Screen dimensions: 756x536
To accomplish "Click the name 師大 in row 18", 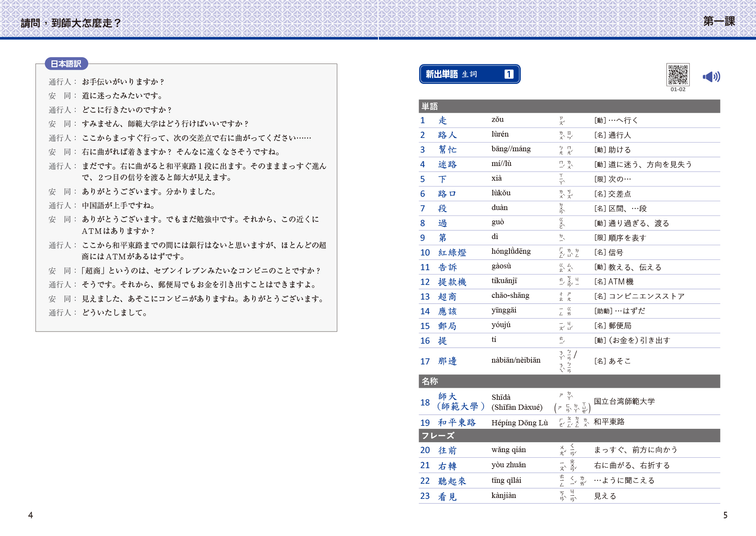I will click(447, 396).
